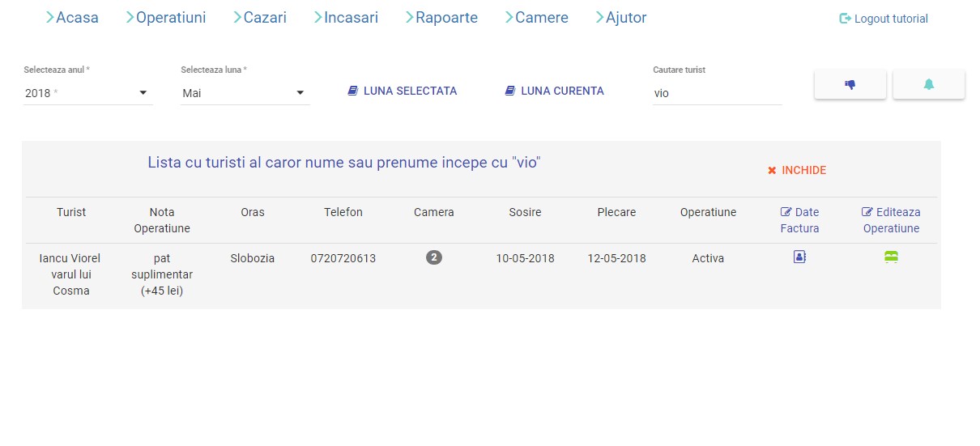
Task: Expand the year dropdown showing 2018
Action: (x=87, y=93)
